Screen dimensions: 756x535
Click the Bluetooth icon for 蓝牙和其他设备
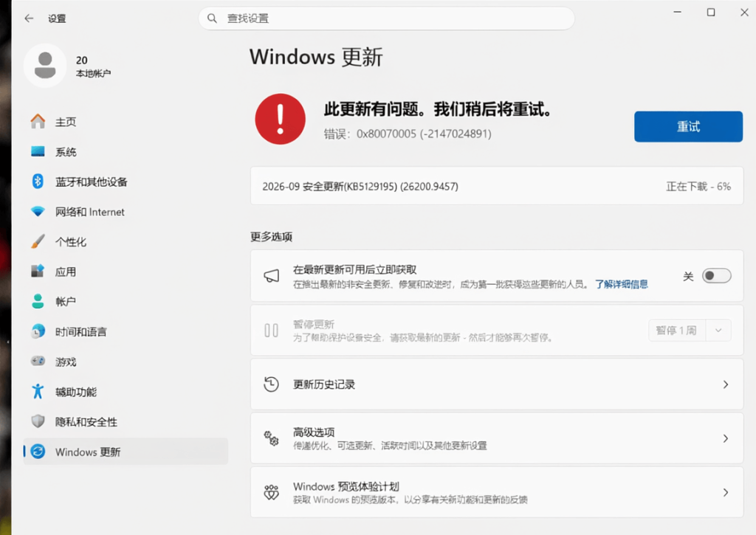(38, 182)
